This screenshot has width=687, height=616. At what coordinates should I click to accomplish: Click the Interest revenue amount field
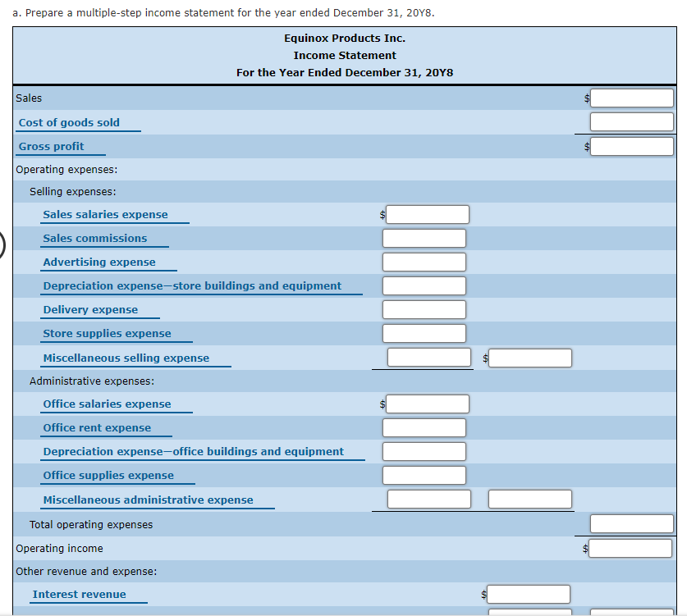pyautogui.click(x=529, y=594)
